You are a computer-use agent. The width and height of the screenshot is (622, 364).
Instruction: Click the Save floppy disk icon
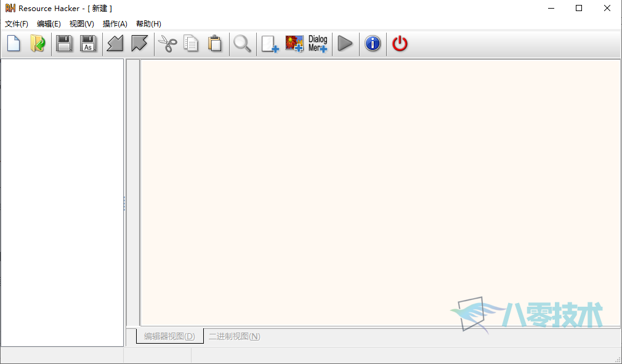click(x=64, y=43)
